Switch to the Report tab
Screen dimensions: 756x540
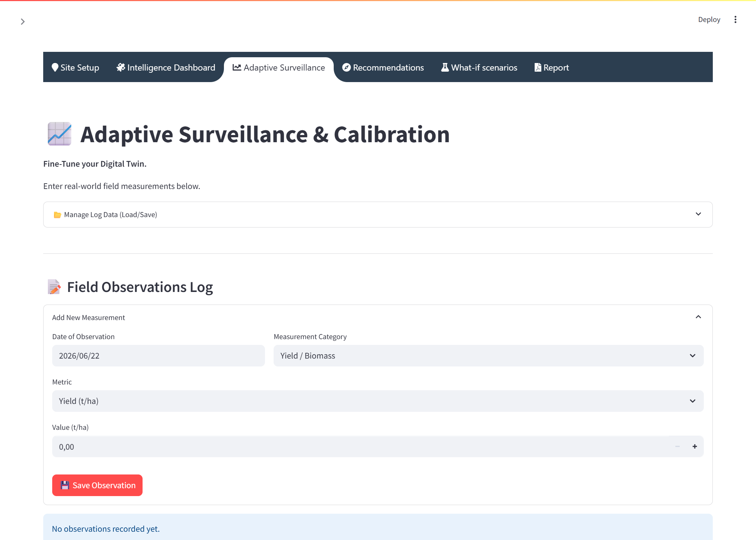point(552,67)
